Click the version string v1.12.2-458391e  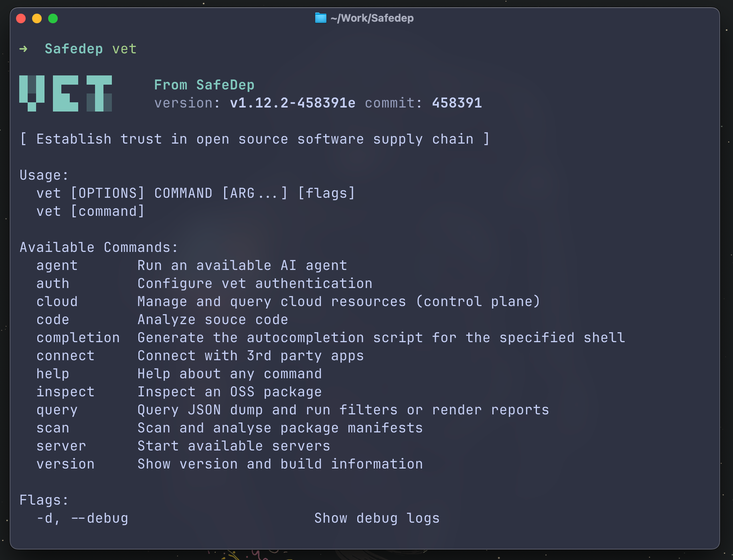292,103
